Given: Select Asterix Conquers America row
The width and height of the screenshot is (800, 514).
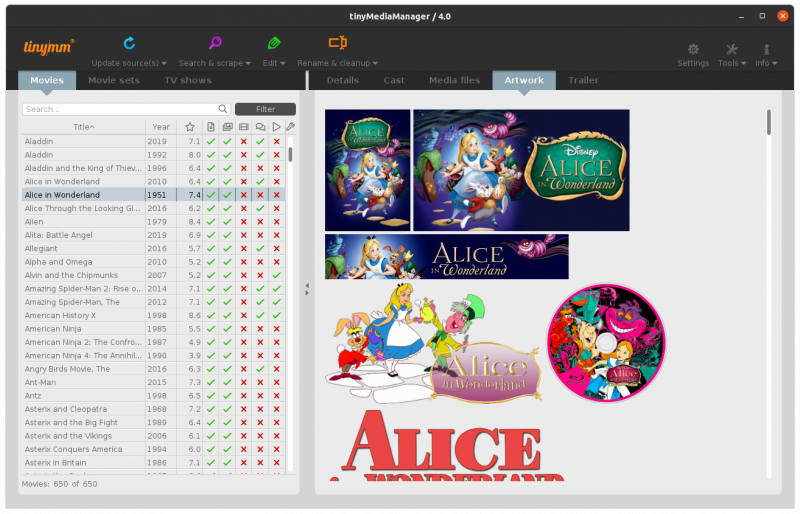Looking at the screenshot, I should pos(154,449).
